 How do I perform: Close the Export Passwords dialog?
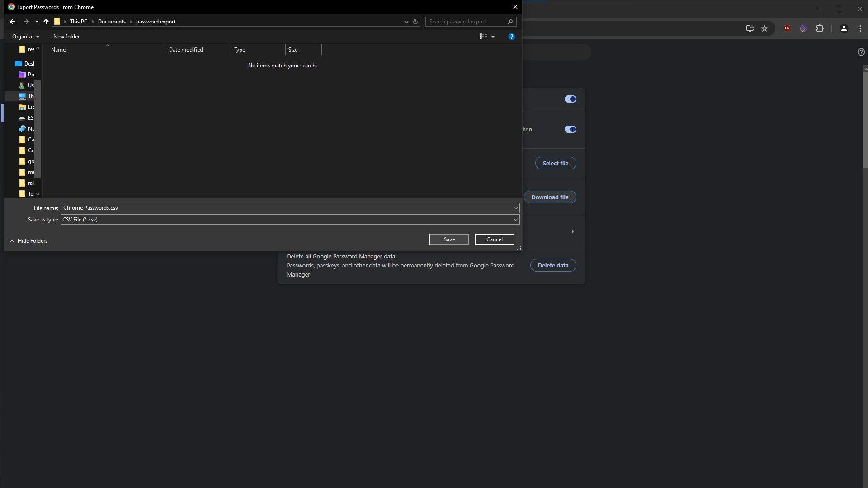coord(515,7)
